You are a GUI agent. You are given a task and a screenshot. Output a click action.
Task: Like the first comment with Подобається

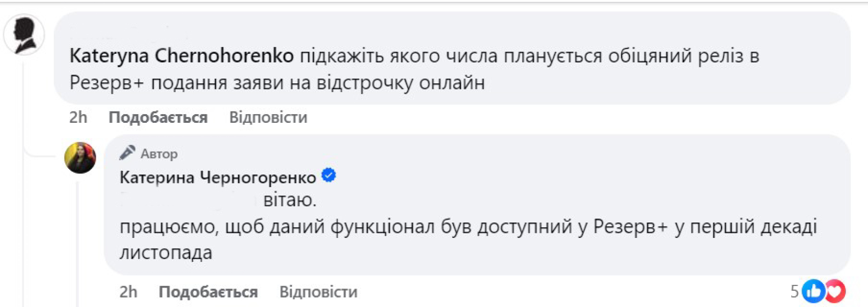click(x=158, y=118)
